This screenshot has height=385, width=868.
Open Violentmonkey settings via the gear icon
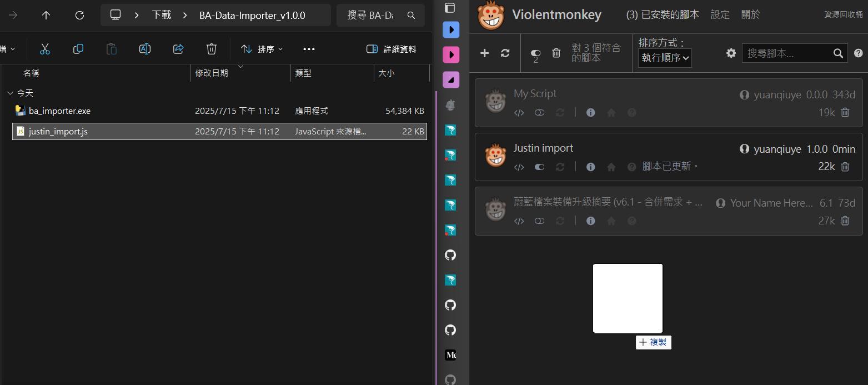[731, 53]
